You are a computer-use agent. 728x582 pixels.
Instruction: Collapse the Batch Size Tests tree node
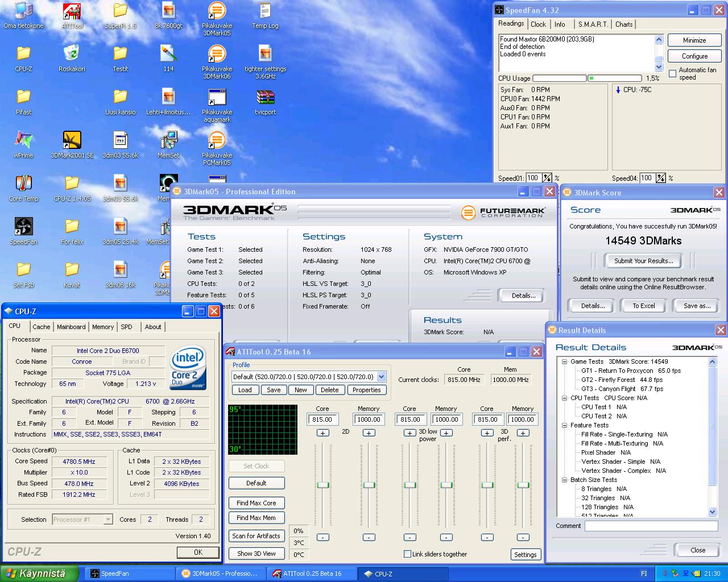564,480
